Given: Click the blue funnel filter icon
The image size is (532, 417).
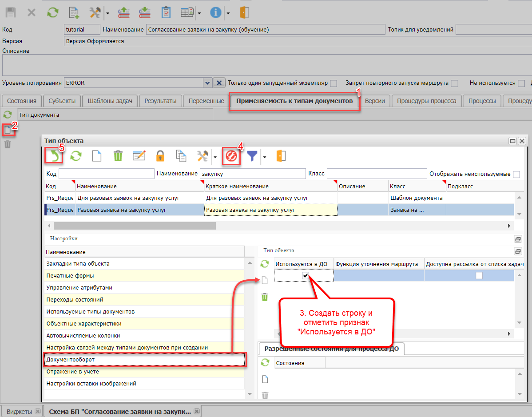Looking at the screenshot, I should click(x=252, y=156).
